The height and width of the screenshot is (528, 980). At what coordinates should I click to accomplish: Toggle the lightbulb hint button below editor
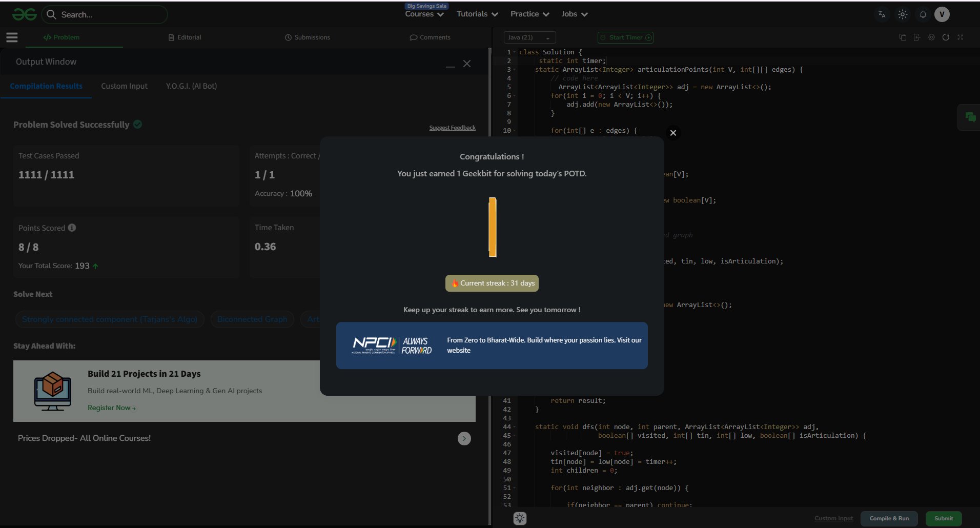coord(520,518)
